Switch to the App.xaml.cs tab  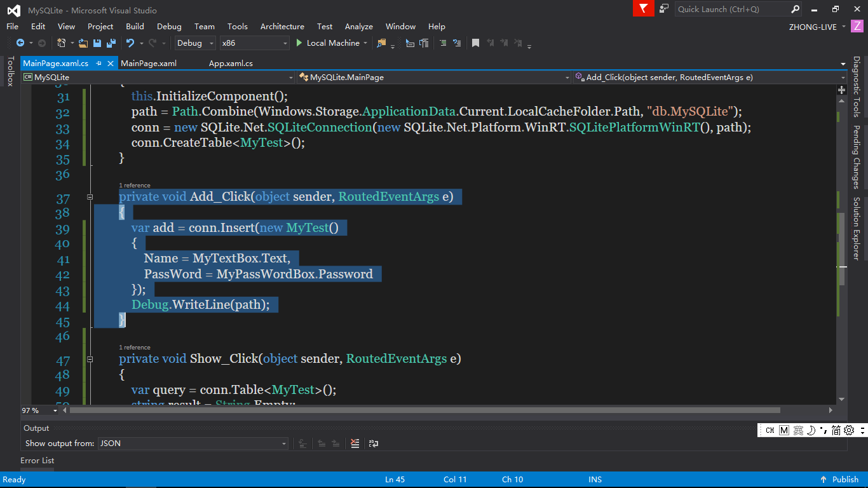231,64
